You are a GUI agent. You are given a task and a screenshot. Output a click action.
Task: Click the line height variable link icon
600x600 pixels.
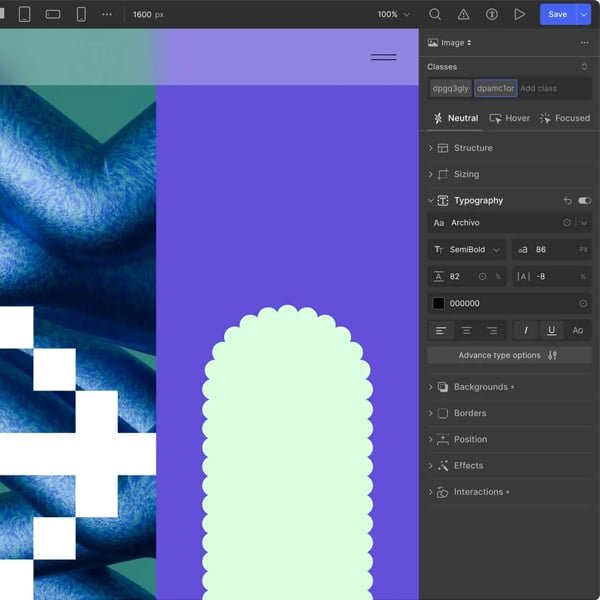coord(483,276)
